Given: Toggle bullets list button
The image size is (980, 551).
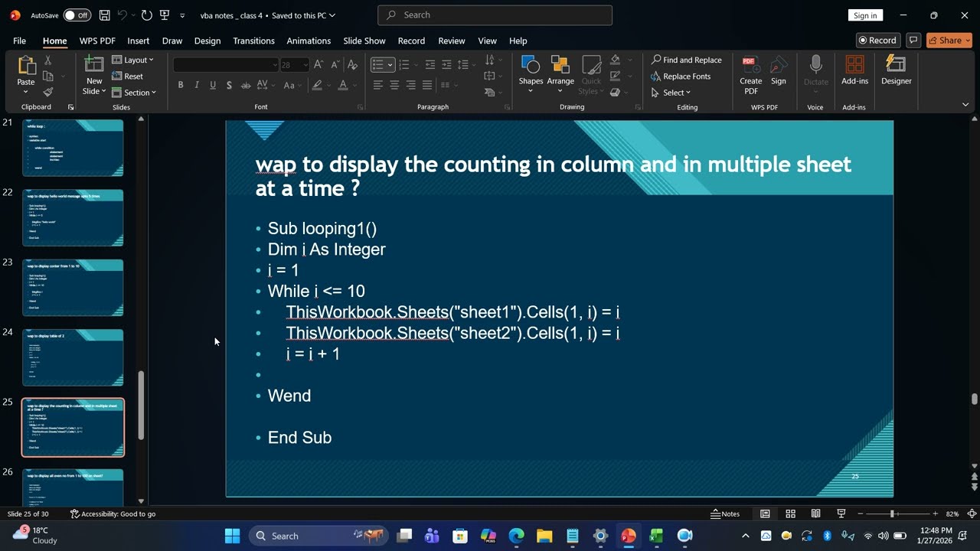Looking at the screenshot, I should [x=378, y=65].
